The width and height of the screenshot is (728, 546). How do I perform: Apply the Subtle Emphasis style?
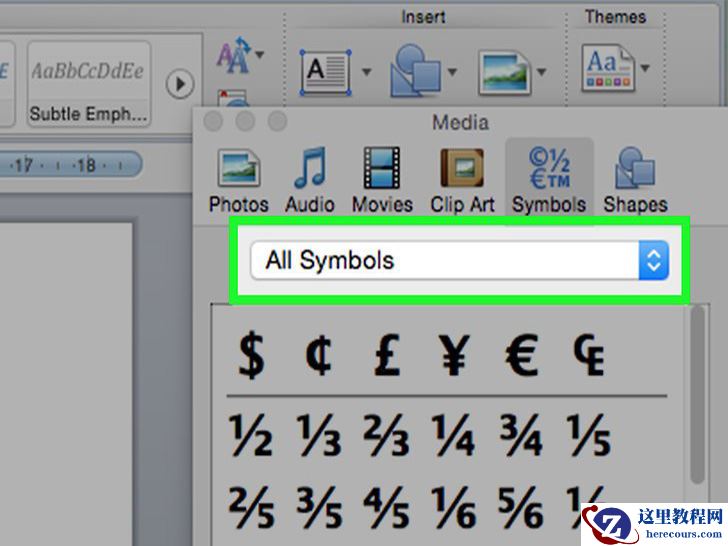pyautogui.click(x=89, y=84)
